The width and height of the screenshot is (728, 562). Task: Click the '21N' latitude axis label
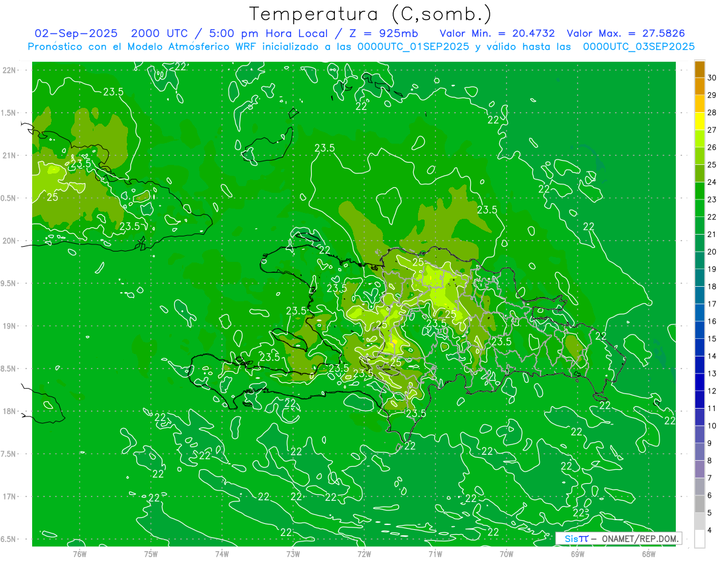click(8, 156)
